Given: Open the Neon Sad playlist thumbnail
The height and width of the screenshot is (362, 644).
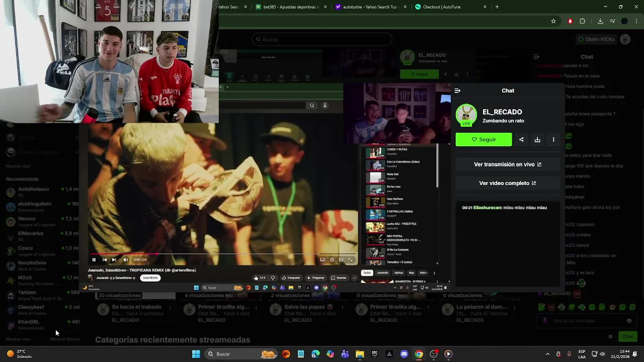Looking at the screenshot, I should [x=375, y=177].
